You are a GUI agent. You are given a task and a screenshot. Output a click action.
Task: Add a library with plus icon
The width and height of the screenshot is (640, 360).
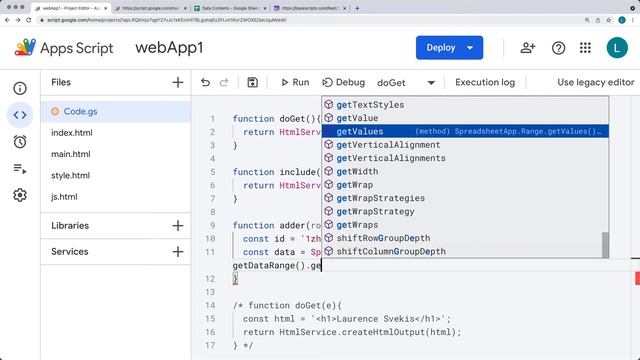178,226
